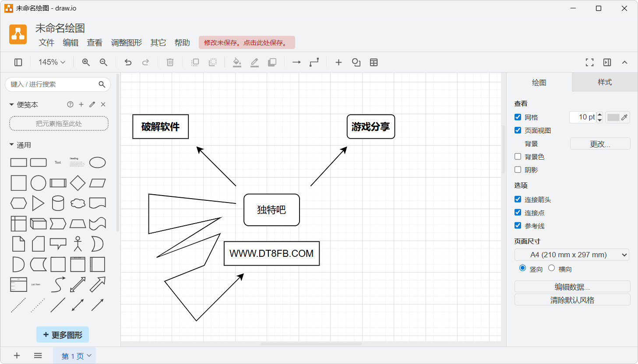
Task: Open the A4 page size dropdown
Action: click(572, 255)
